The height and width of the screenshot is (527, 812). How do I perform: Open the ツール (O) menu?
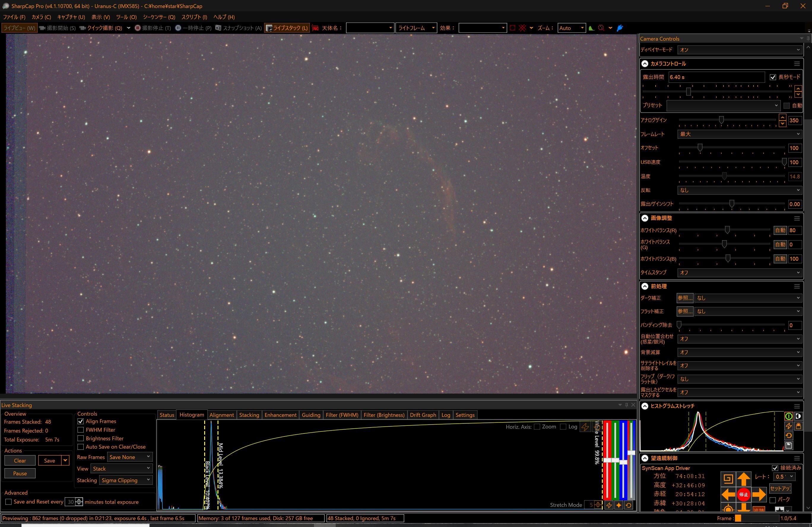coord(126,17)
